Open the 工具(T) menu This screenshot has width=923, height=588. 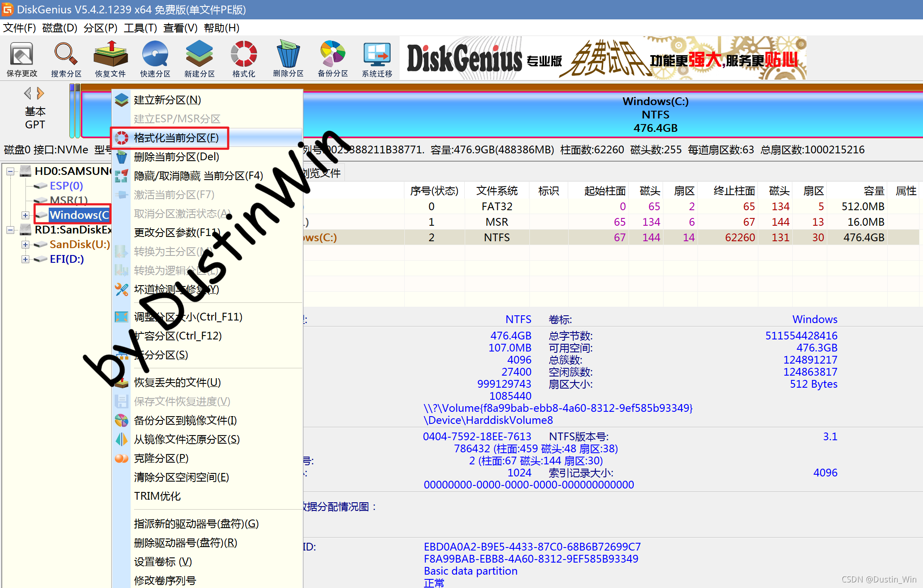tap(141, 28)
